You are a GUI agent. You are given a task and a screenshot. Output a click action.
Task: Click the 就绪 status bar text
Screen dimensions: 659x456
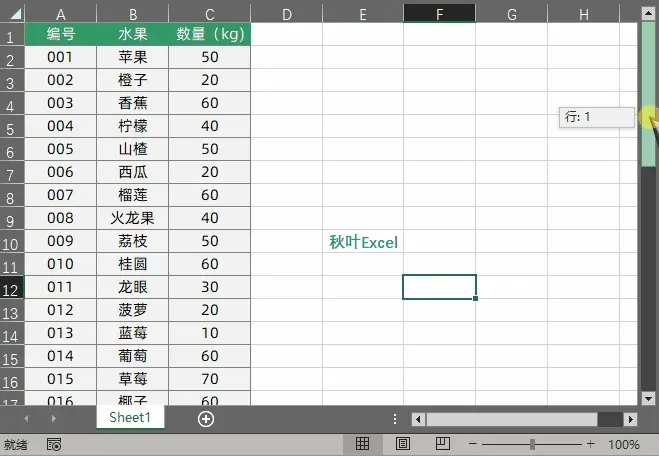[x=16, y=444]
